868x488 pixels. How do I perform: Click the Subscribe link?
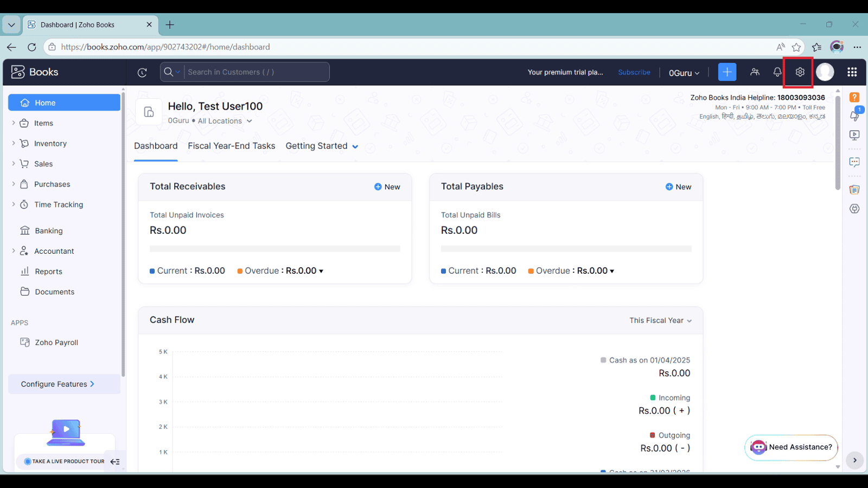pos(634,72)
